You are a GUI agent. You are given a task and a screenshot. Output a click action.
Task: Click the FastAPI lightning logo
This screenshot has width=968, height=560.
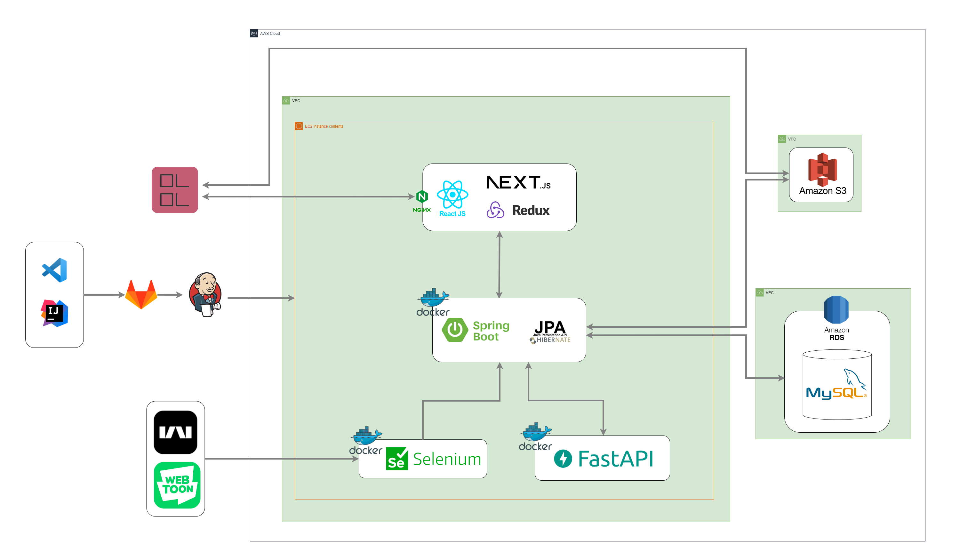(563, 458)
